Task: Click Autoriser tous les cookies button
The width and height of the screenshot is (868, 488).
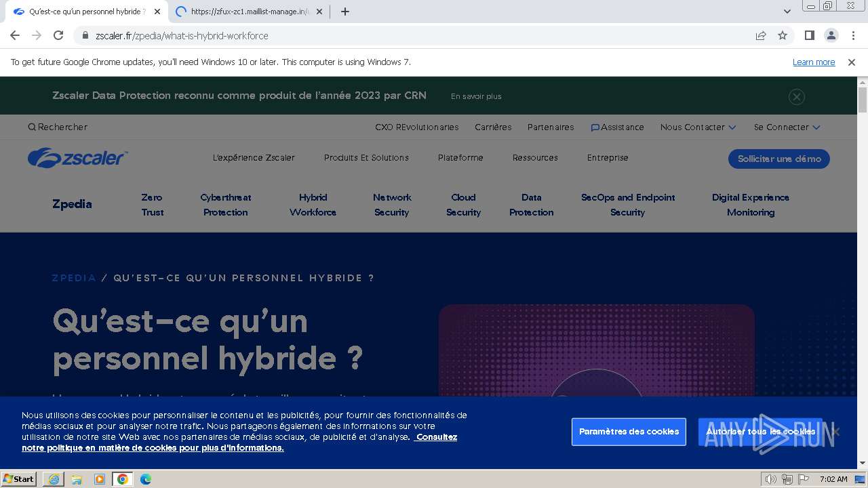Action: coord(760,432)
